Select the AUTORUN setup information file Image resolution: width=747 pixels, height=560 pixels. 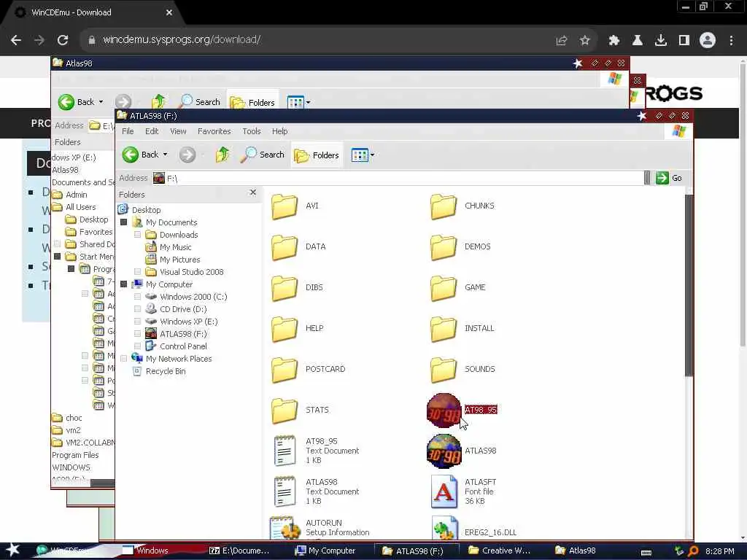click(285, 528)
